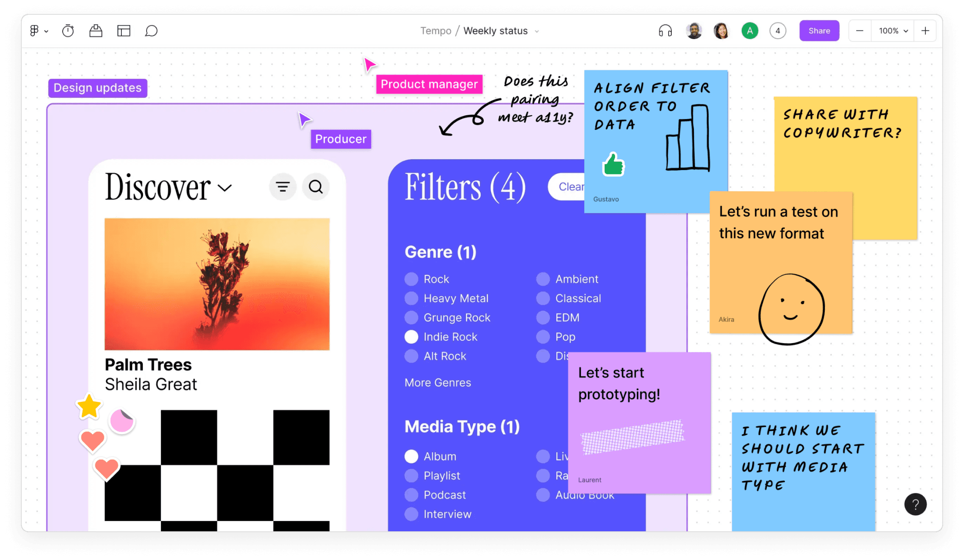This screenshot has height=560, width=964.
Task: Expand the Discover chevron dropdown
Action: (x=225, y=188)
